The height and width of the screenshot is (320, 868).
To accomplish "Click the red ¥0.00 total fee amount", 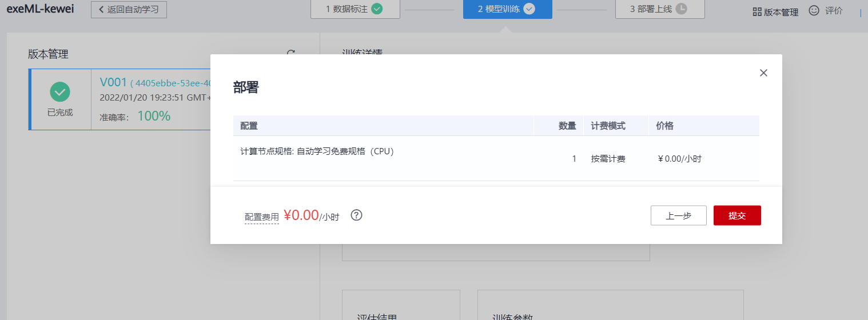I will tap(301, 215).
